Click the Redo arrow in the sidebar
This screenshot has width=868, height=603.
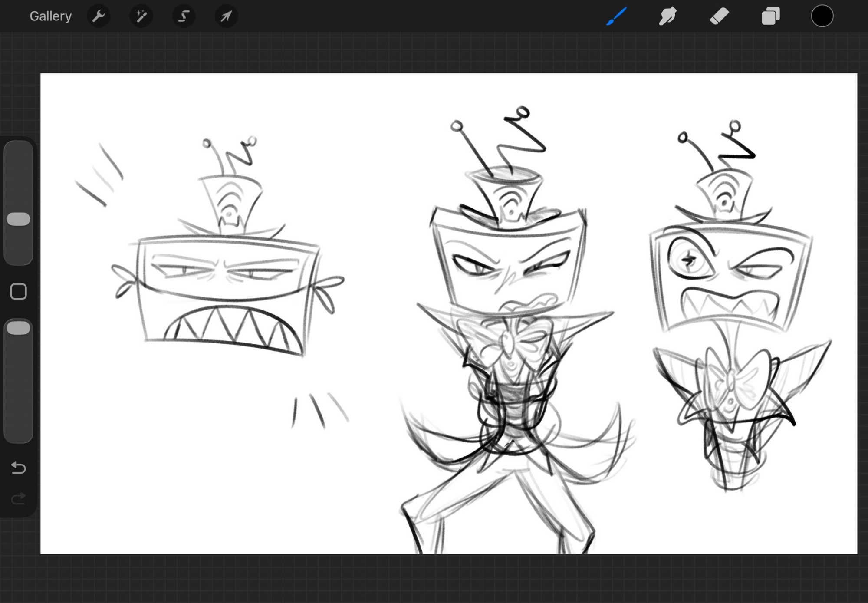[18, 499]
